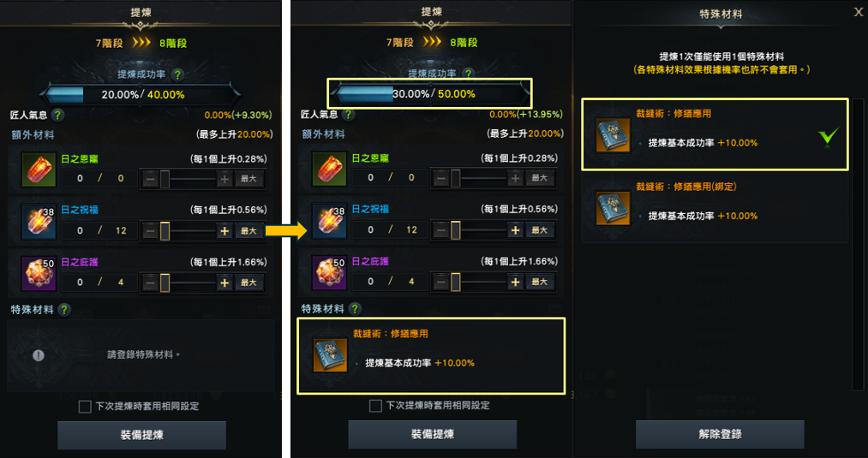The image size is (868, 458).
Task: Click registered 裁縫術 book icon in middle panel
Action: (x=330, y=355)
